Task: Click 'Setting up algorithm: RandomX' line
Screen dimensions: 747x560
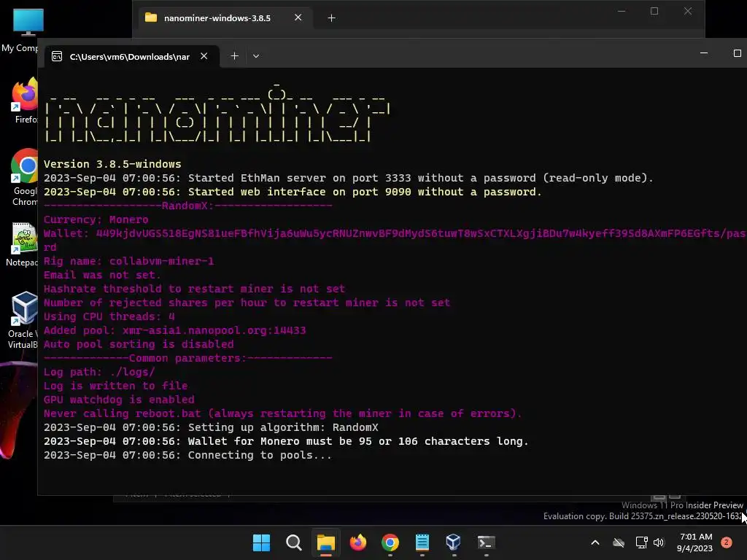Action: (211, 427)
